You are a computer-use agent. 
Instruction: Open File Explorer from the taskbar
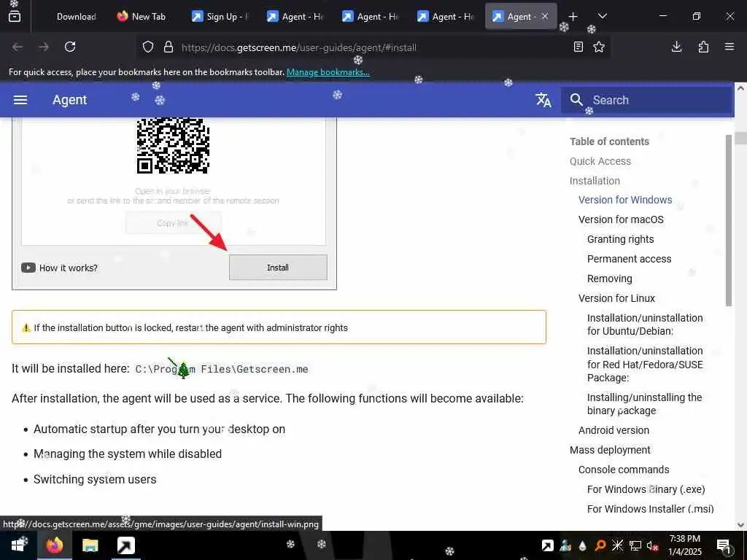[90, 545]
